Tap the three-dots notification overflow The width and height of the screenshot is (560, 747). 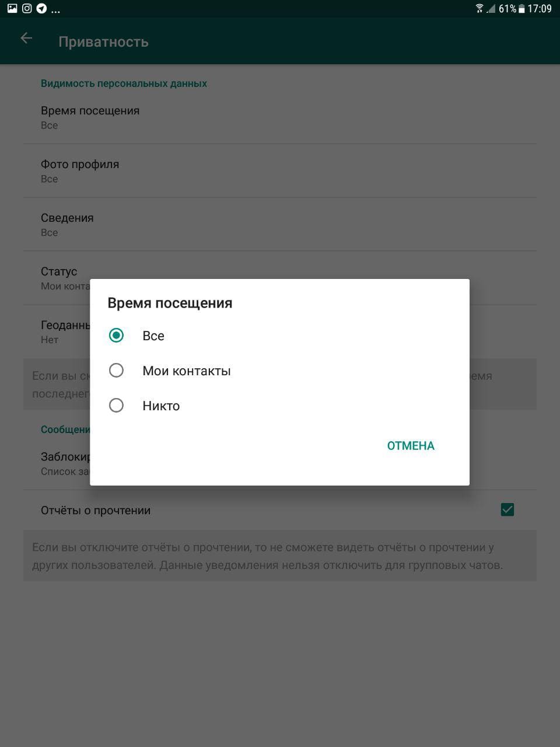click(56, 11)
